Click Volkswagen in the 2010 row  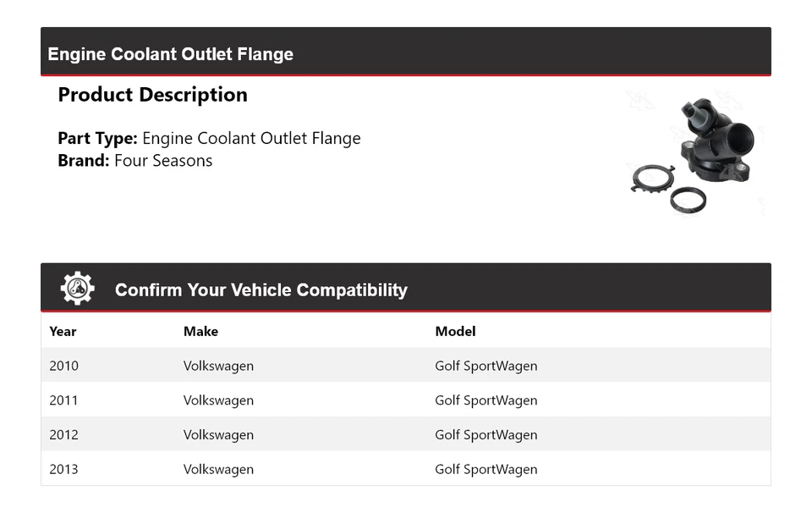(x=218, y=366)
